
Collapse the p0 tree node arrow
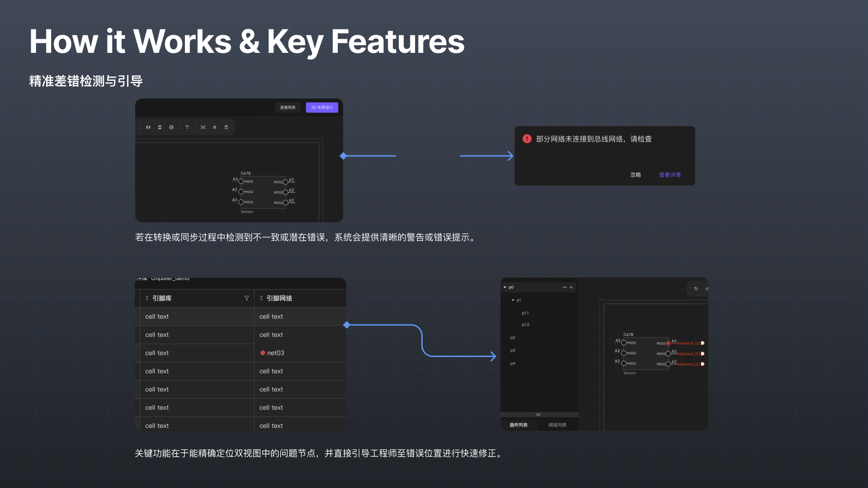click(x=505, y=287)
